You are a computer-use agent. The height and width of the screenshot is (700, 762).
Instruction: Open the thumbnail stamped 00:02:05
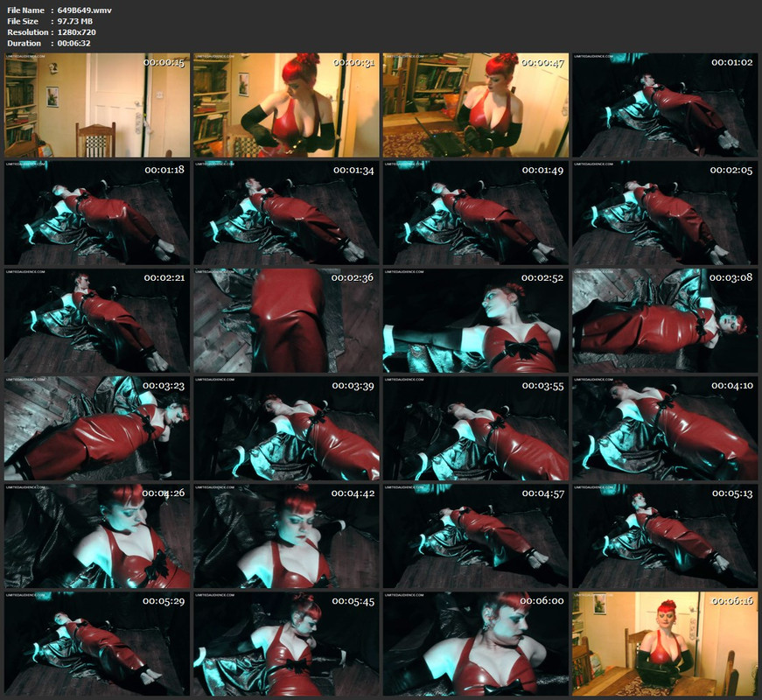[665, 213]
